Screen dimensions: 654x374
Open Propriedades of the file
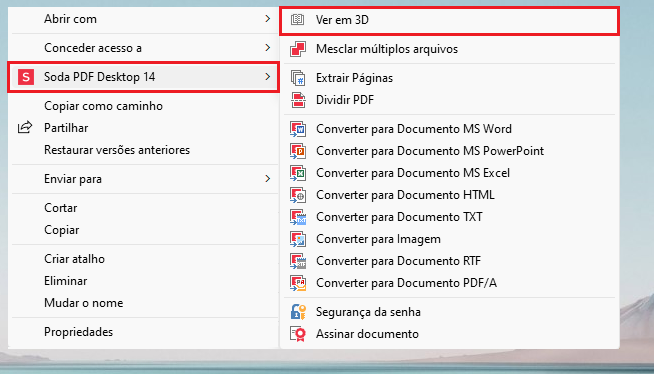143,332
